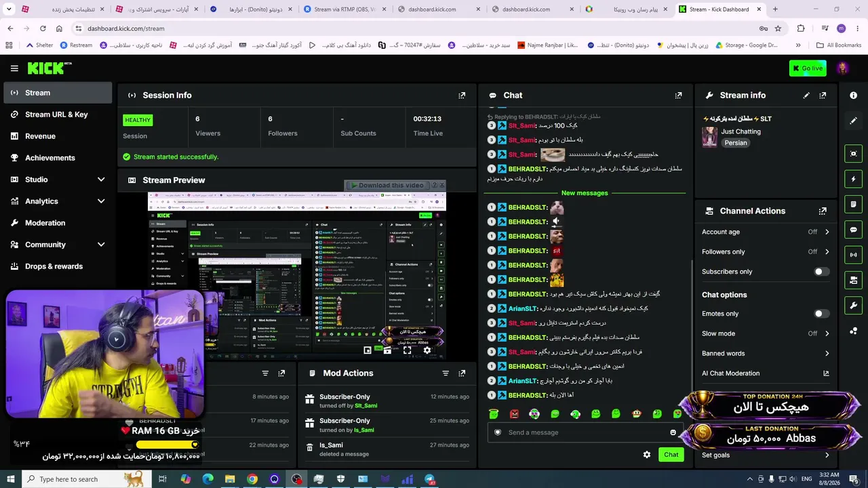This screenshot has height=488, width=868.
Task: Expand the Studio sidebar section
Action: pos(57,180)
